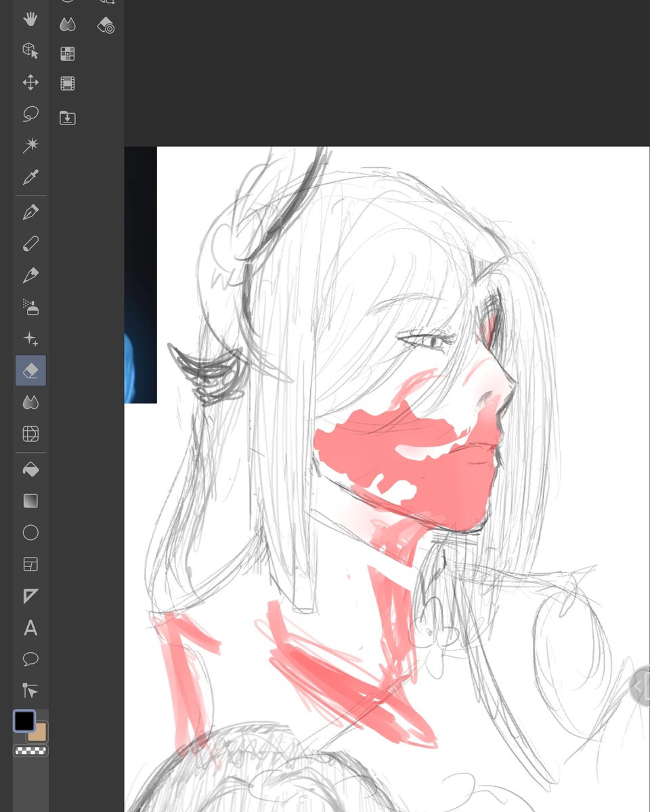Image resolution: width=650 pixels, height=812 pixels.
Task: Choose the Ruler triangle tool
Action: [x=30, y=596]
